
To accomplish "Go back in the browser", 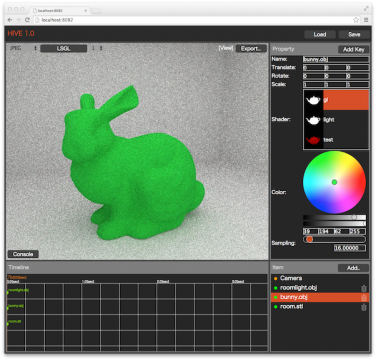I will coord(10,20).
